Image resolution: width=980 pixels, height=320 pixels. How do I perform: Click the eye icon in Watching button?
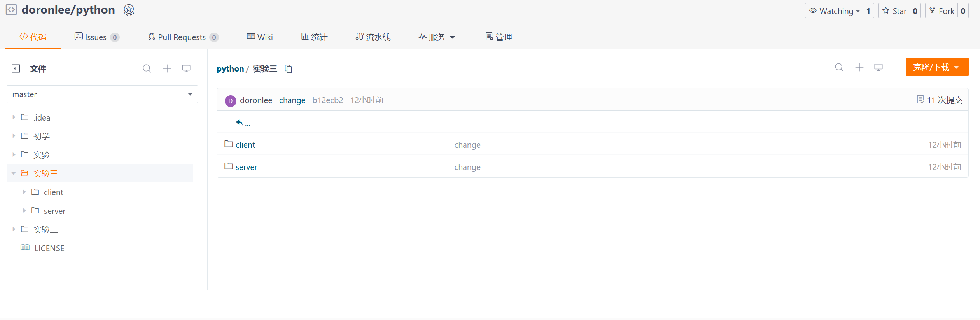tap(813, 10)
